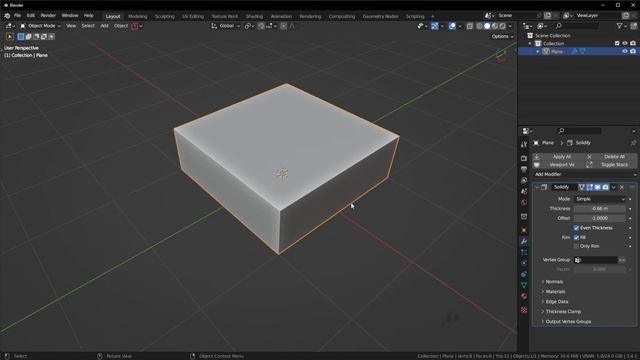The image size is (640, 360).
Task: Hide the Collection with its eye icon
Action: 625,43
